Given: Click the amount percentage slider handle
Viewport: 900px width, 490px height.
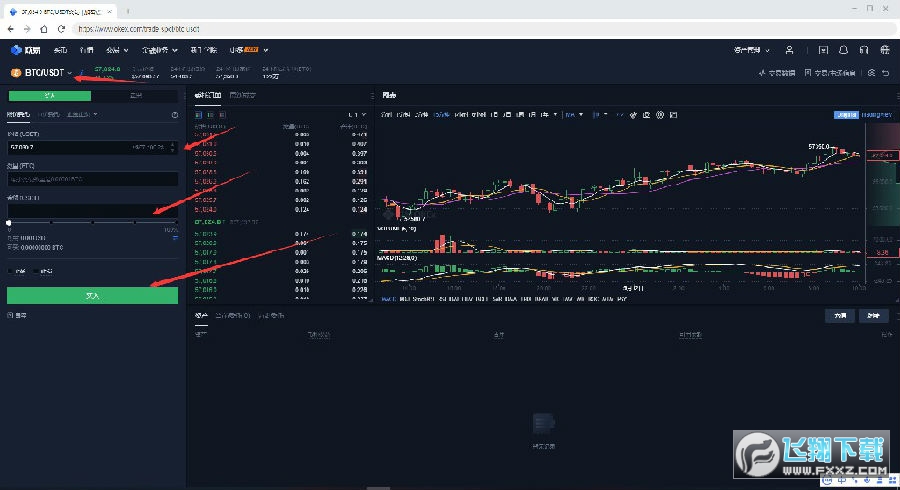Looking at the screenshot, I should [x=9, y=222].
